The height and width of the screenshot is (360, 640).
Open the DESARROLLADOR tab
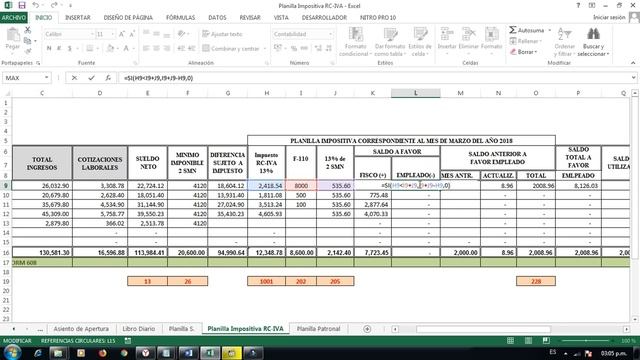[x=324, y=18]
